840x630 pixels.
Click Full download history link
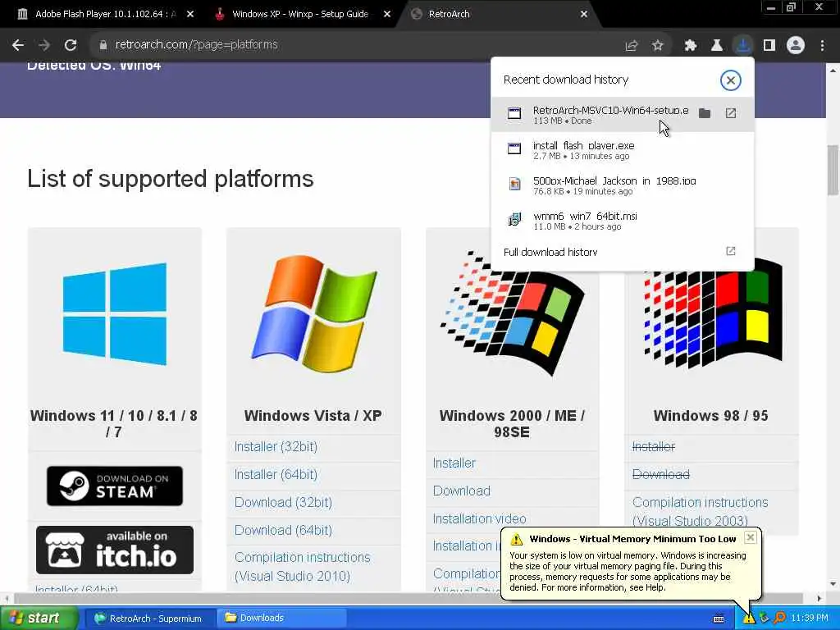click(x=550, y=252)
